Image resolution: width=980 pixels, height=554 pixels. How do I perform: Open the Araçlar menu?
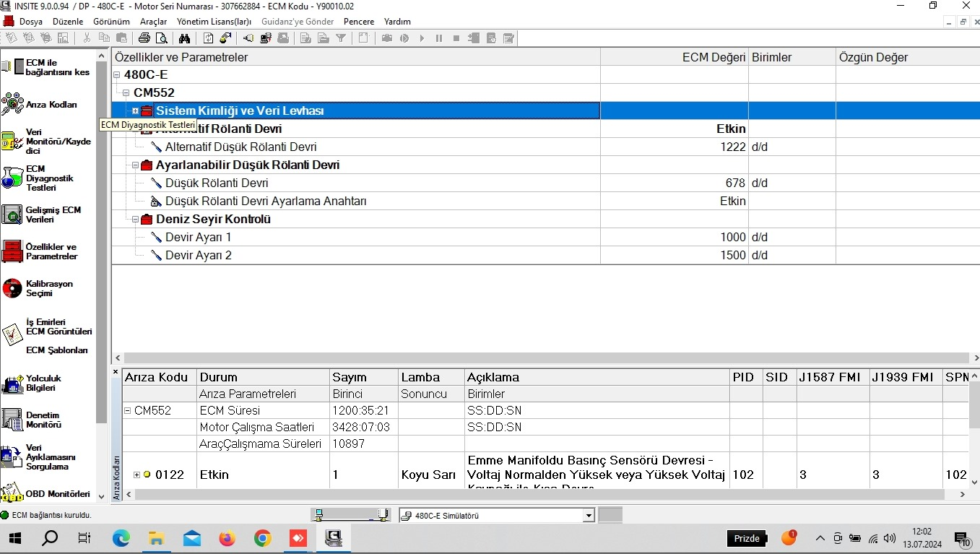click(x=152, y=22)
